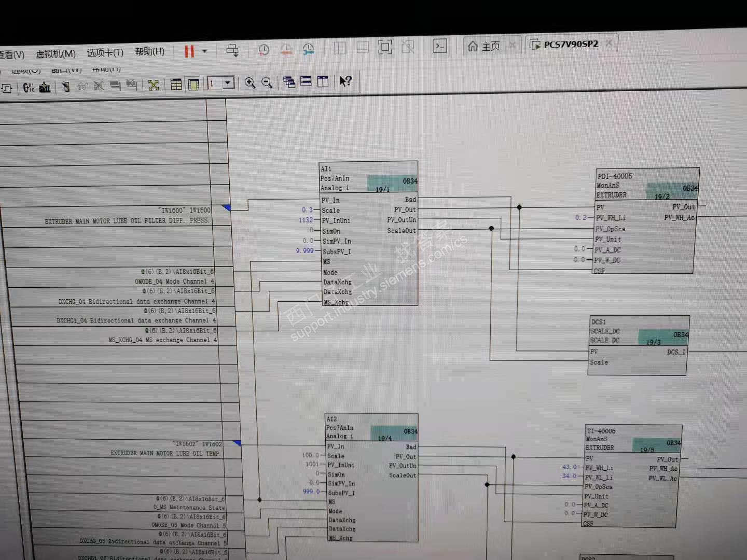Click the show library sidebar view icon
This screenshot has height=560, width=747.
click(x=340, y=48)
